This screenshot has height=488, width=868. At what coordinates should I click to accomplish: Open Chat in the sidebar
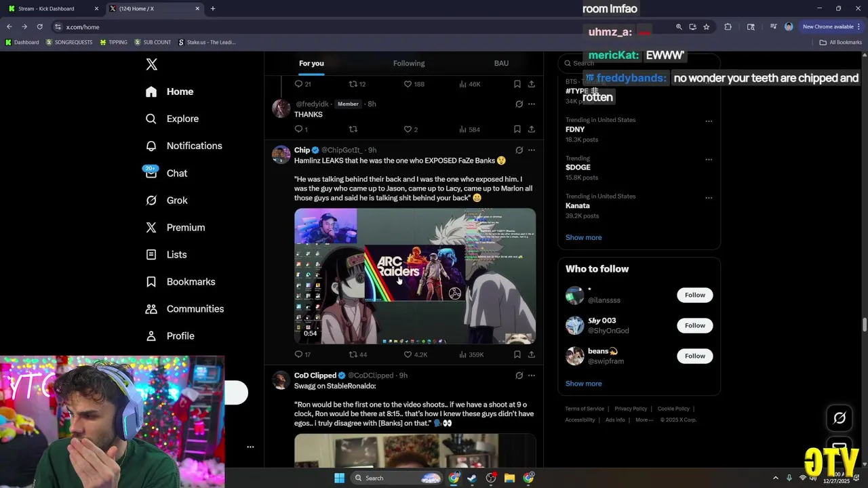coord(166,173)
